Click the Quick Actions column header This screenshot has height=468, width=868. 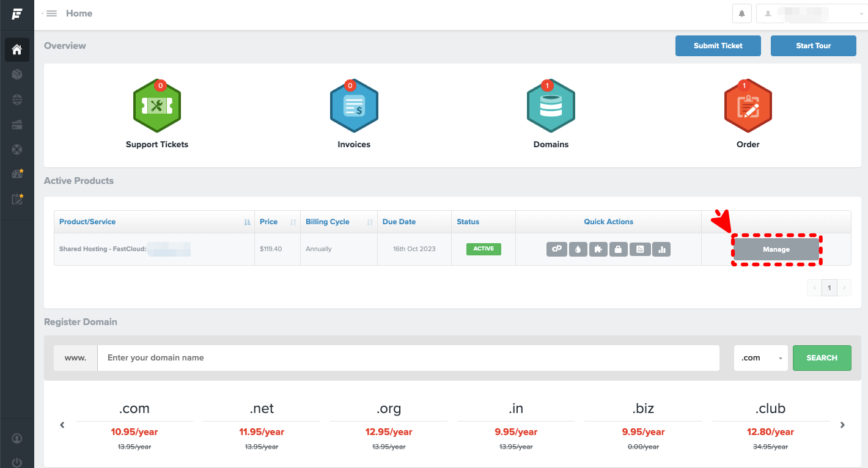[x=608, y=222]
